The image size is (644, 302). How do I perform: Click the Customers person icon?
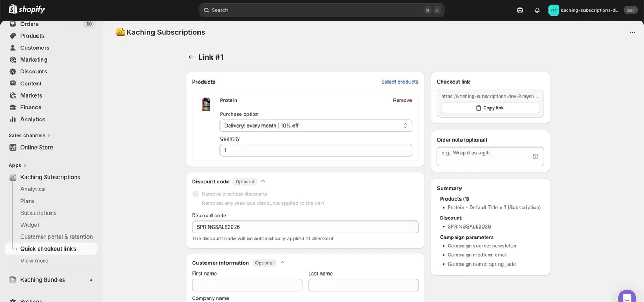pos(13,48)
